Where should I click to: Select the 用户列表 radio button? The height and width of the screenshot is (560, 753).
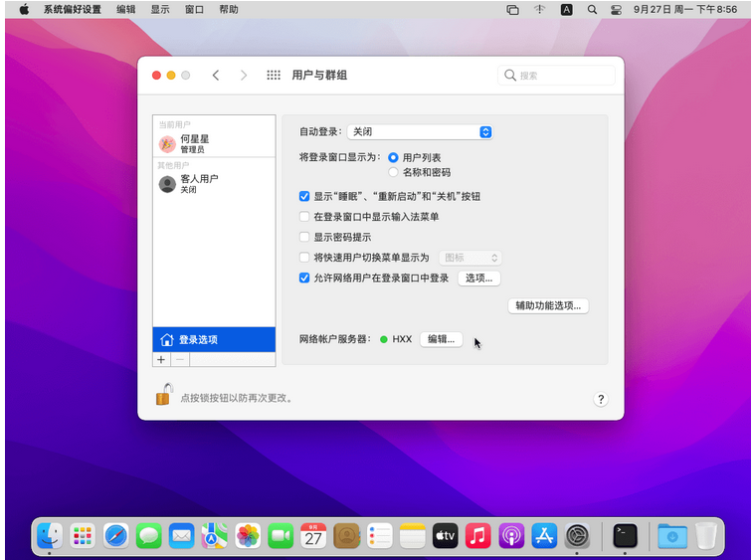[393, 157]
